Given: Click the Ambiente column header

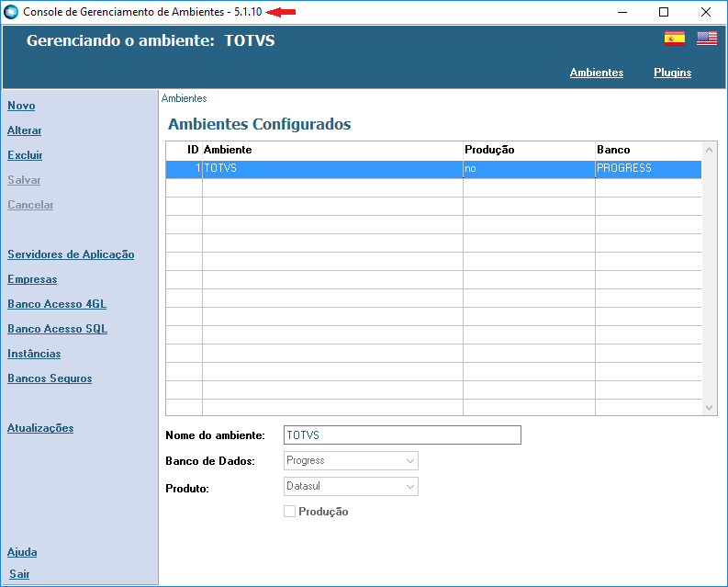Looking at the screenshot, I should tap(332, 150).
